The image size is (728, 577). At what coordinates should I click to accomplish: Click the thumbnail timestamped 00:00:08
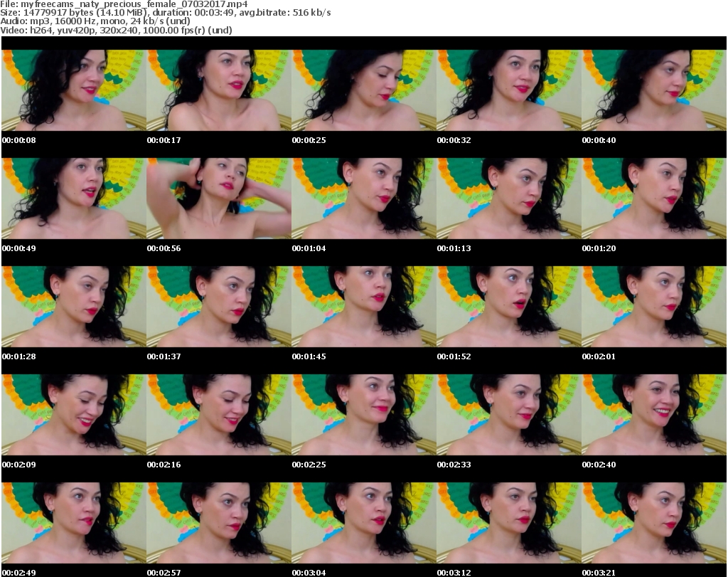[x=74, y=90]
